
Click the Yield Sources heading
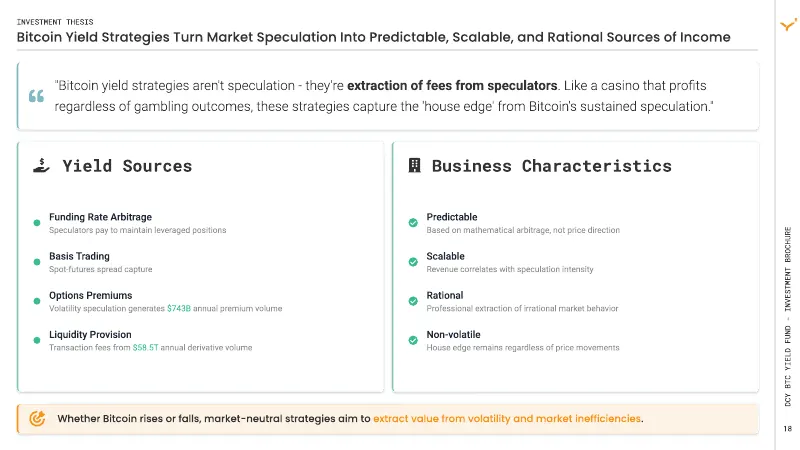coord(127,166)
